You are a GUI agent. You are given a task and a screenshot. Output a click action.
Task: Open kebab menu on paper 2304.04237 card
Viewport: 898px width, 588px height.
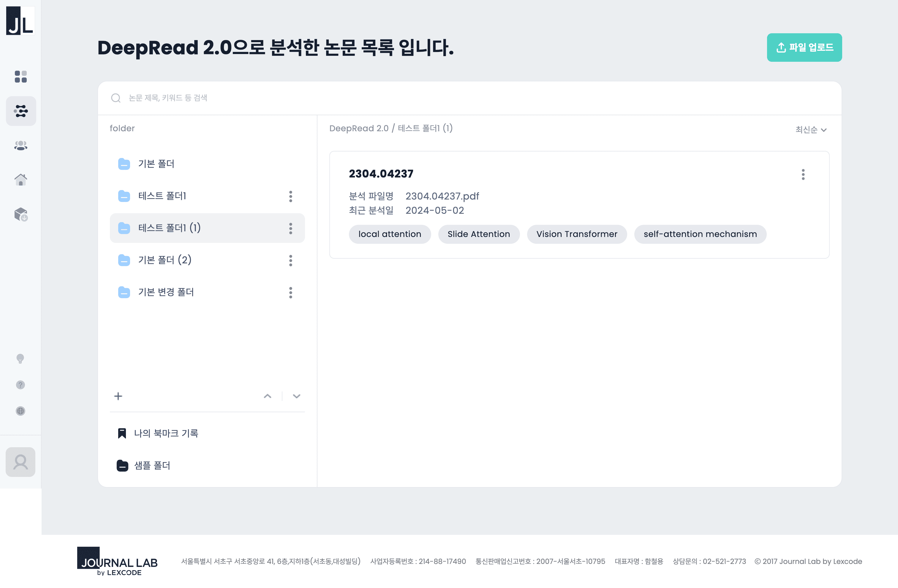803,174
